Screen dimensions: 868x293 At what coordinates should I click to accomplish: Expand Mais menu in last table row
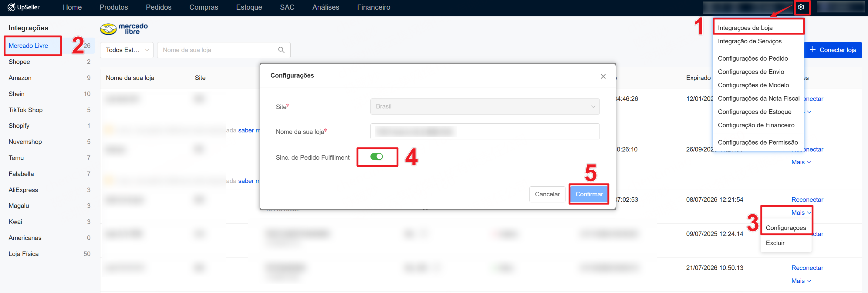(x=801, y=281)
